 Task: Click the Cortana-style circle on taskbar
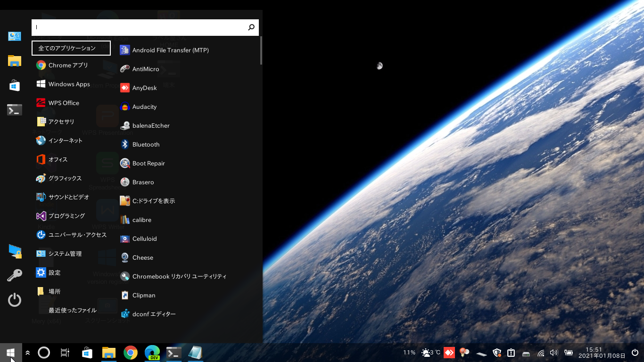click(x=44, y=353)
